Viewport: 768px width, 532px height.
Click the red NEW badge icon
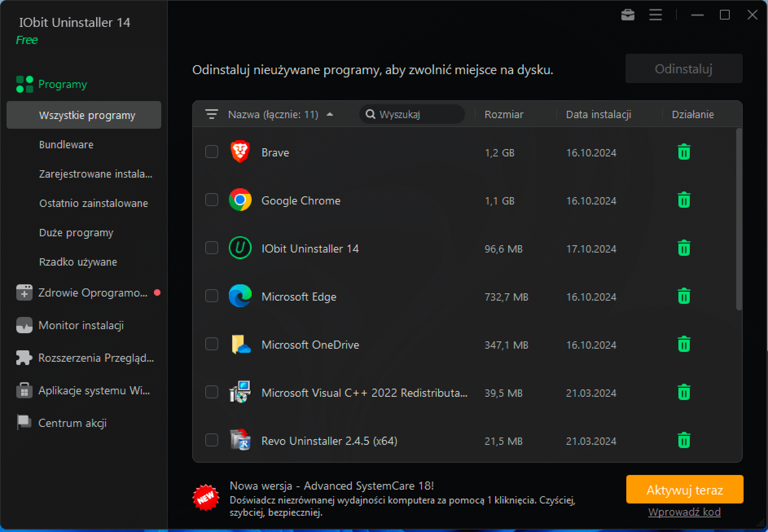click(x=206, y=497)
